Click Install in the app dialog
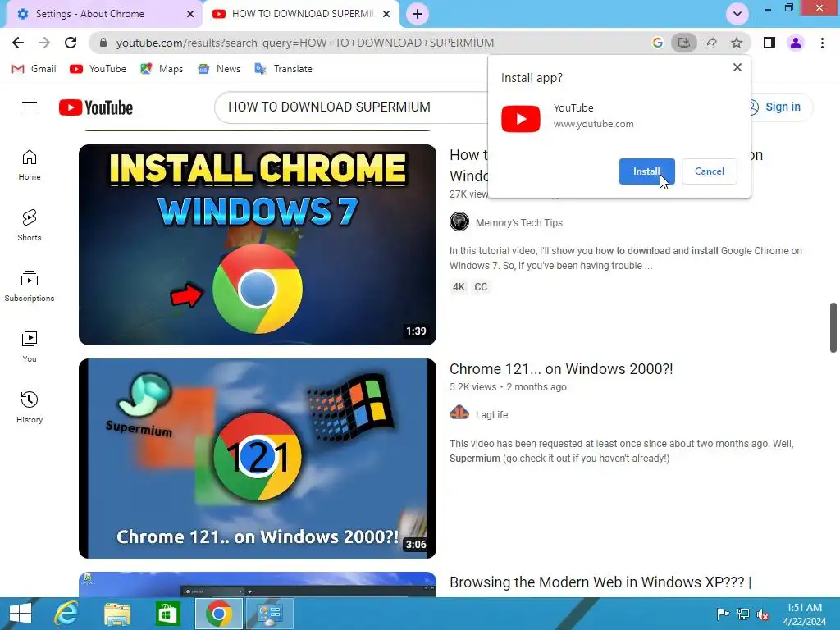Image resolution: width=840 pixels, height=630 pixels. (646, 171)
